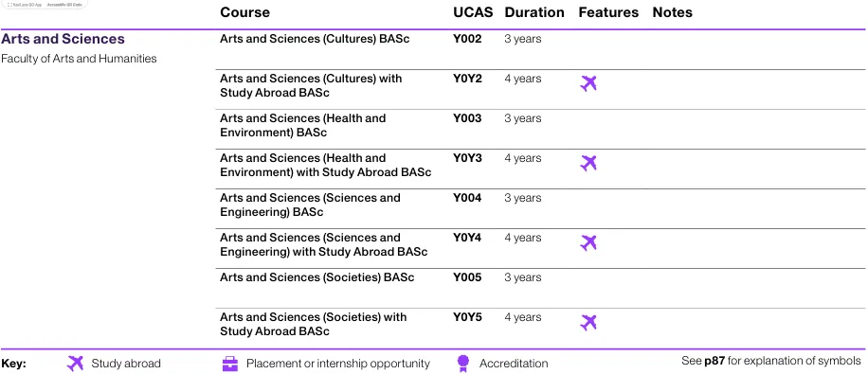Click the Study abroad plane icon for Y0Y3

click(x=588, y=163)
